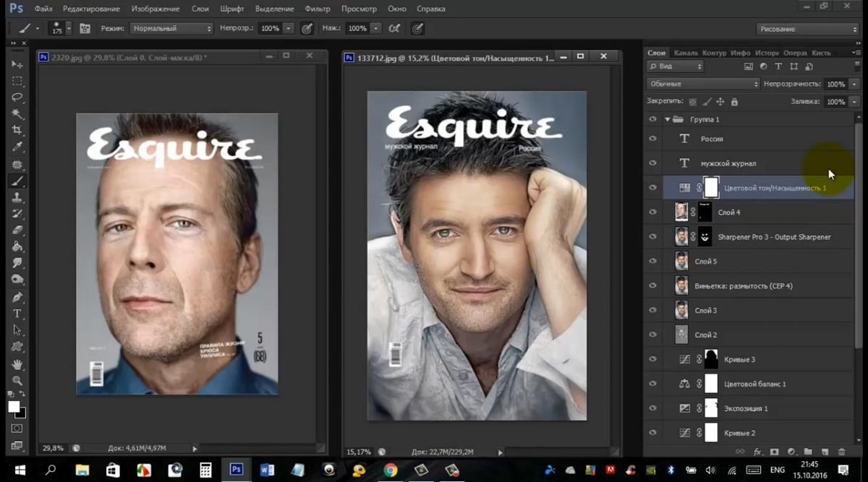
Task: Select the Clone Stamp tool
Action: tap(17, 197)
